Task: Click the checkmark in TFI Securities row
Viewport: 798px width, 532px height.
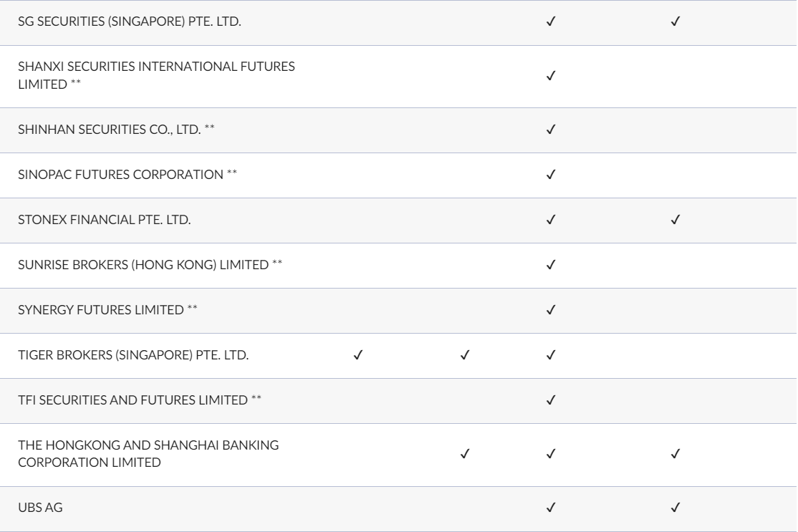Action: pyautogui.click(x=551, y=400)
